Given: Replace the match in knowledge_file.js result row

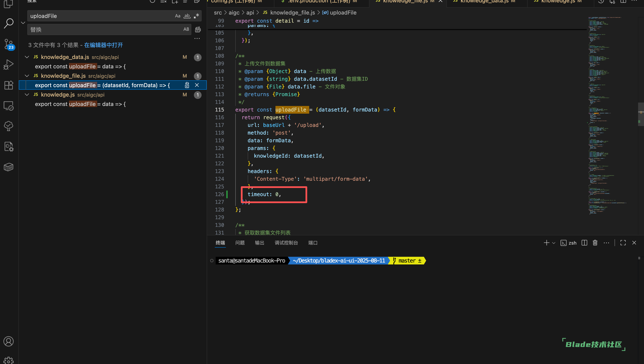Looking at the screenshot, I should coord(187,85).
